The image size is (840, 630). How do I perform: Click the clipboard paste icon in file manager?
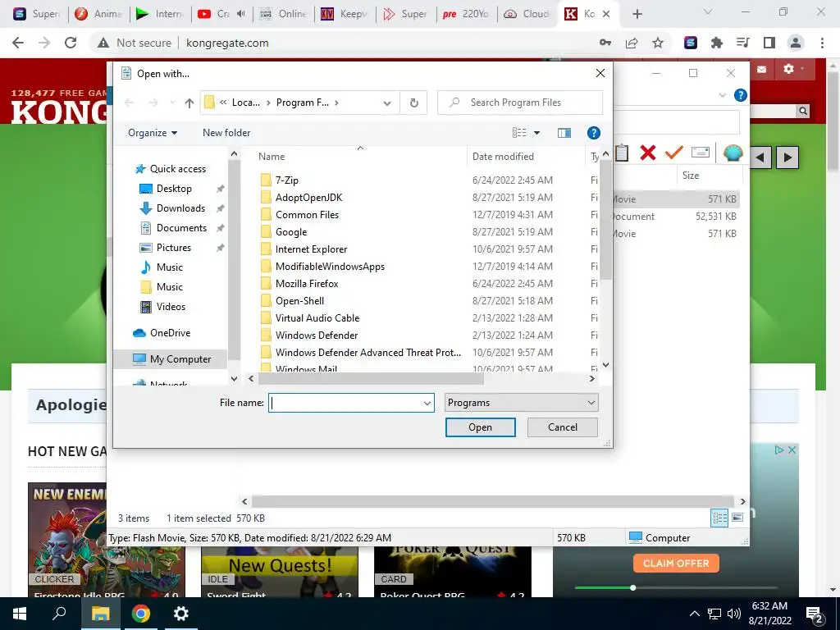622,153
